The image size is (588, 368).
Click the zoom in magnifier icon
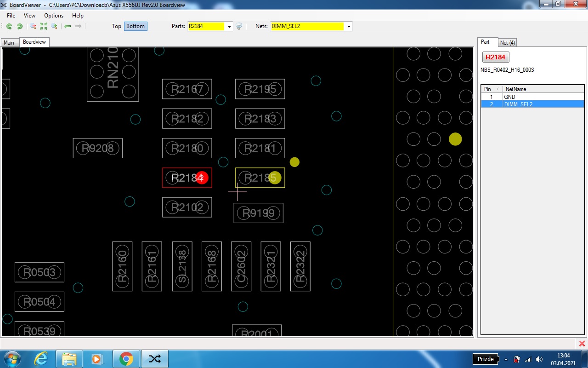click(x=54, y=26)
